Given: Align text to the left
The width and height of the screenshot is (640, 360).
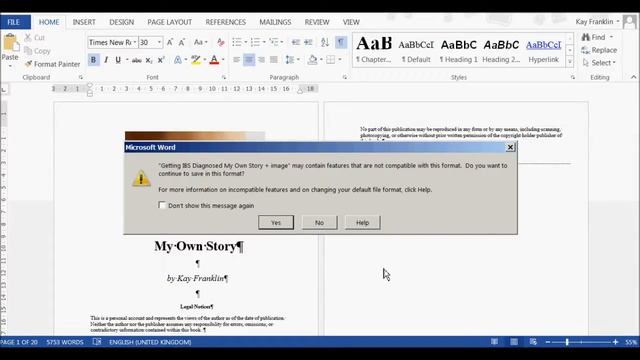Looking at the screenshot, I should (237, 60).
